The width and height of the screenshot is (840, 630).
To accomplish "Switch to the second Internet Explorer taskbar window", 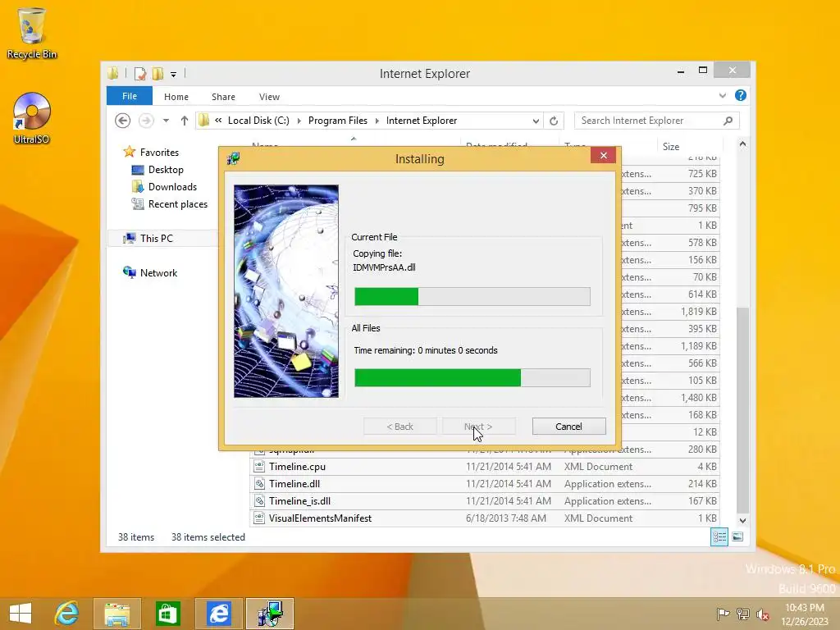I will (x=218, y=614).
